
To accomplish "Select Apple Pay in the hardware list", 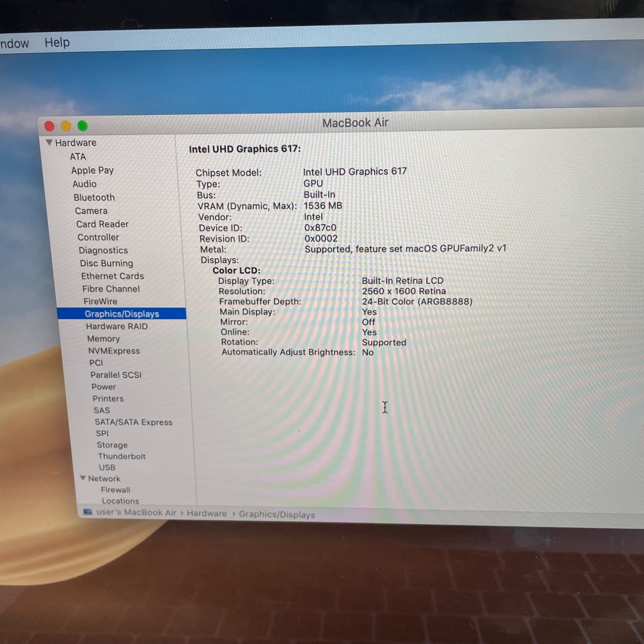I will (x=92, y=170).
